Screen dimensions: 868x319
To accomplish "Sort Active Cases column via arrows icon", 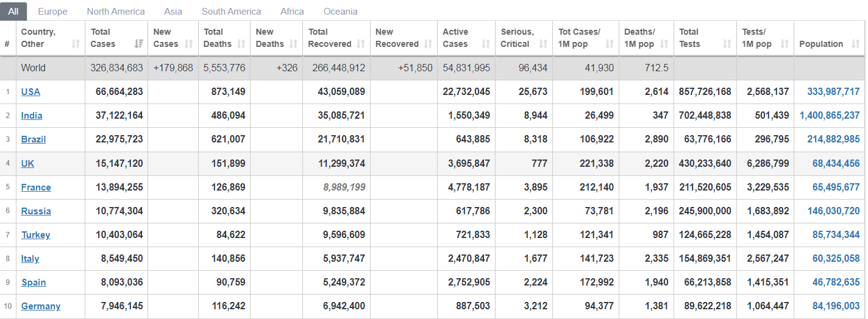I will [486, 44].
